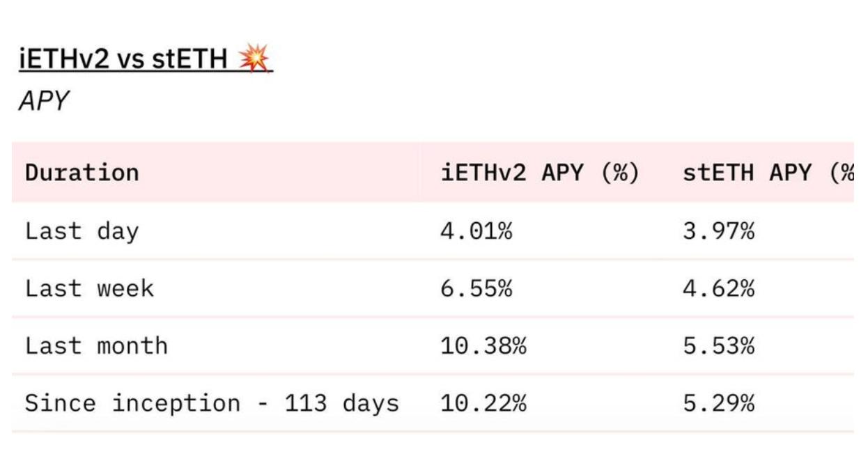This screenshot has height=454, width=868.
Task: Select the Last month row label
Action: point(96,346)
